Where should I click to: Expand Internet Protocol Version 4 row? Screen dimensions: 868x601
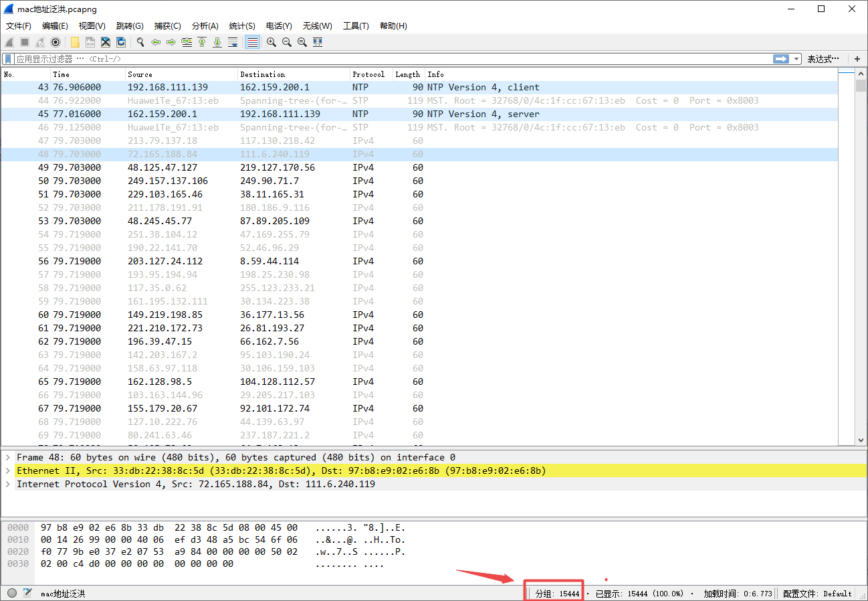[8, 484]
